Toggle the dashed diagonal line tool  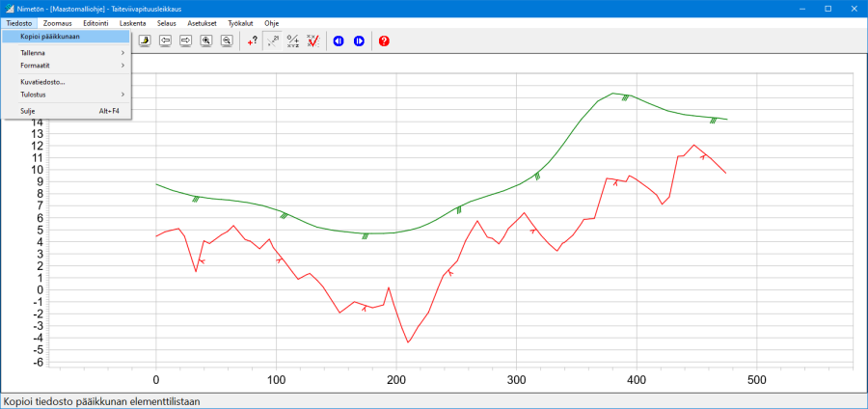pos(273,41)
